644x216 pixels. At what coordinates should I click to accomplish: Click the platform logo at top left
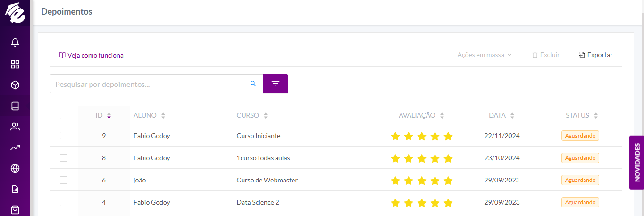pos(15,12)
